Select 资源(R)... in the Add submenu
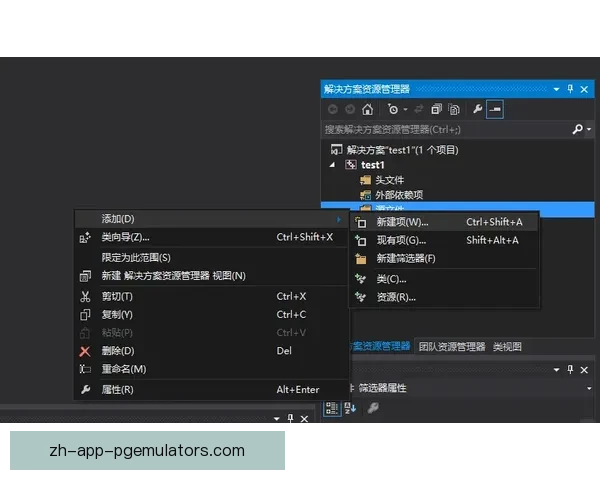This screenshot has width=600, height=480. pos(444,297)
